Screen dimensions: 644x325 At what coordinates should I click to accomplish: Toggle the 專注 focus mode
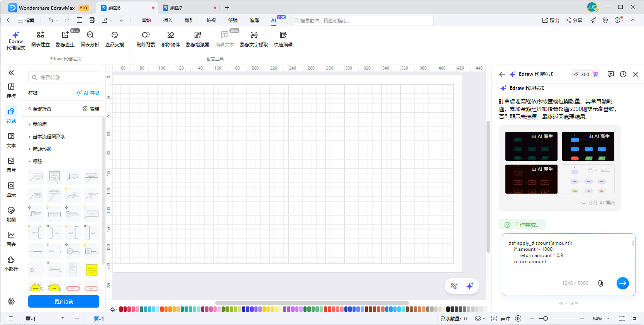point(501,318)
